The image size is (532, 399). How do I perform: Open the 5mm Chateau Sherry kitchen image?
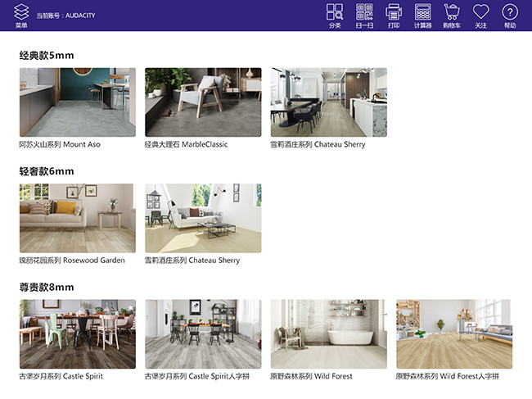click(329, 102)
